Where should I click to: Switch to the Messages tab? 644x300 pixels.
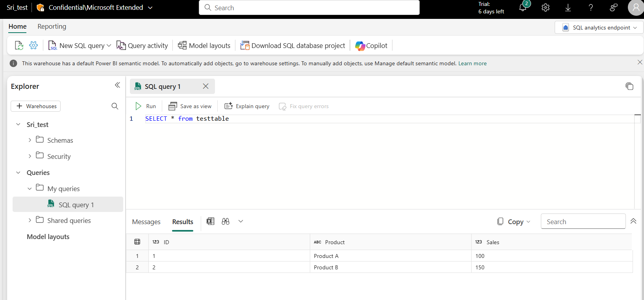coord(146,222)
